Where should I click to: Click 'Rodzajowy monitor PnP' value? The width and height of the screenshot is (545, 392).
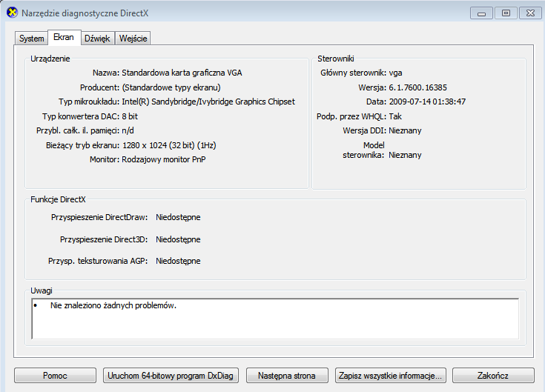coord(164,160)
